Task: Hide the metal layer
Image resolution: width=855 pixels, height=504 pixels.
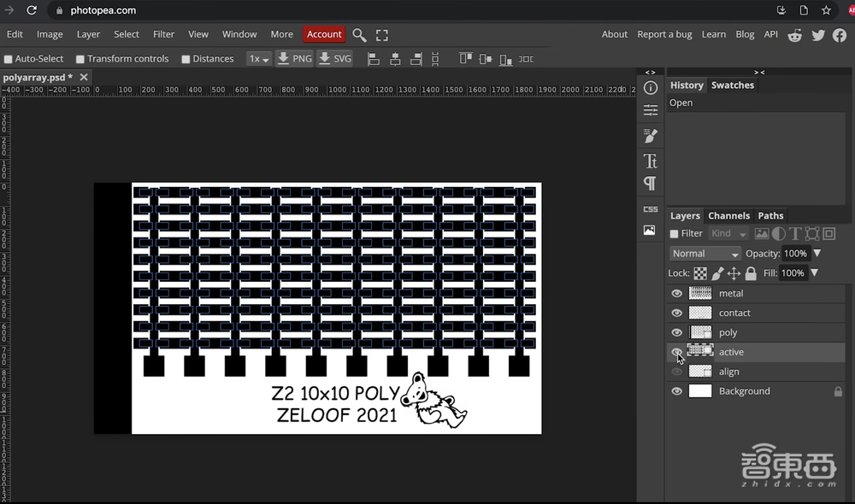Action: click(x=677, y=293)
